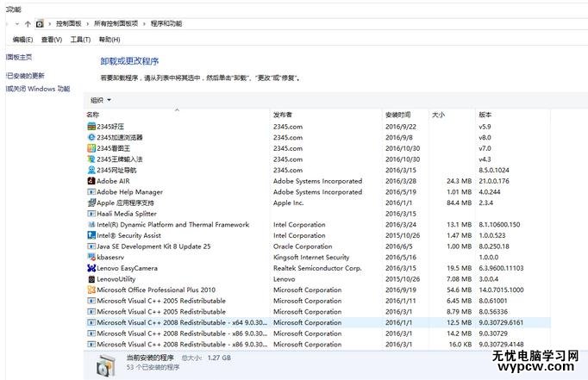This screenshot has width=588, height=380.
Task: Click the kbasesrv icon
Action: tap(91, 257)
